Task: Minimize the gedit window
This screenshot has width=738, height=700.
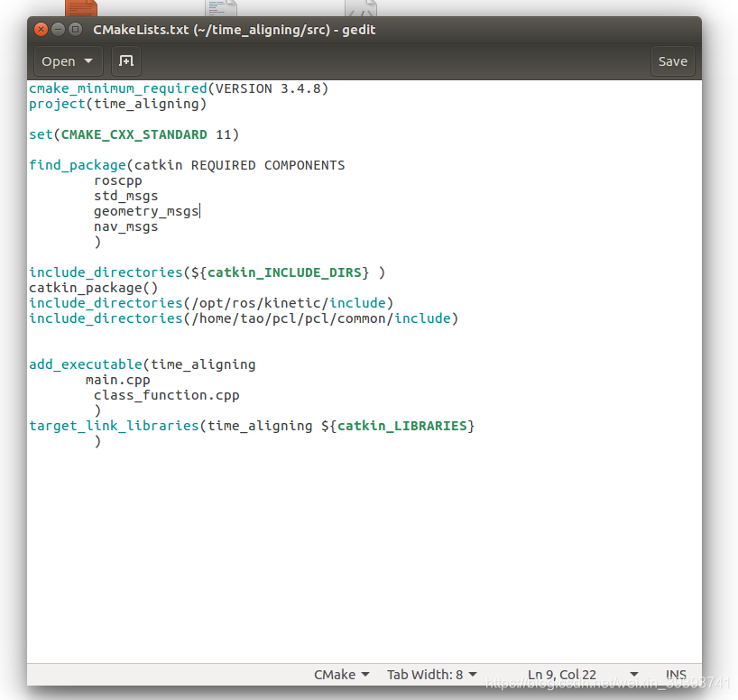Action: pos(58,30)
